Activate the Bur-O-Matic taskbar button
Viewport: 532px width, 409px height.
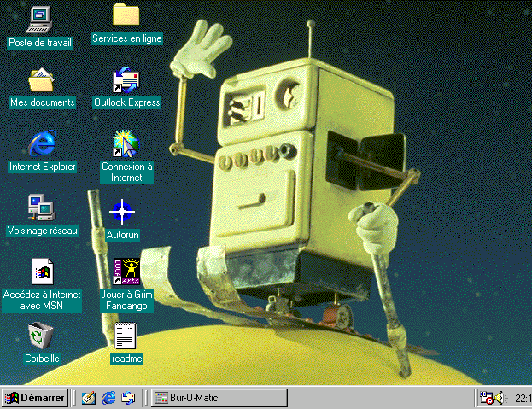[x=219, y=398]
